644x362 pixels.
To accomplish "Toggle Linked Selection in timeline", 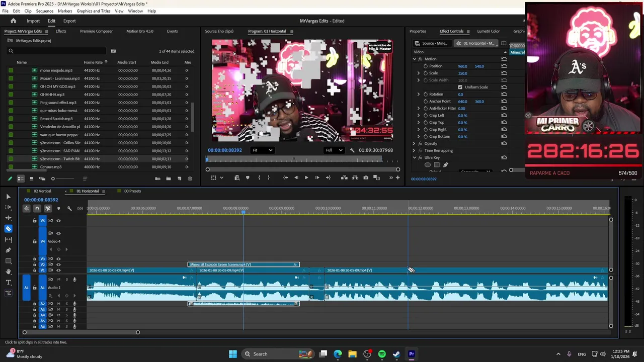I will (48, 208).
